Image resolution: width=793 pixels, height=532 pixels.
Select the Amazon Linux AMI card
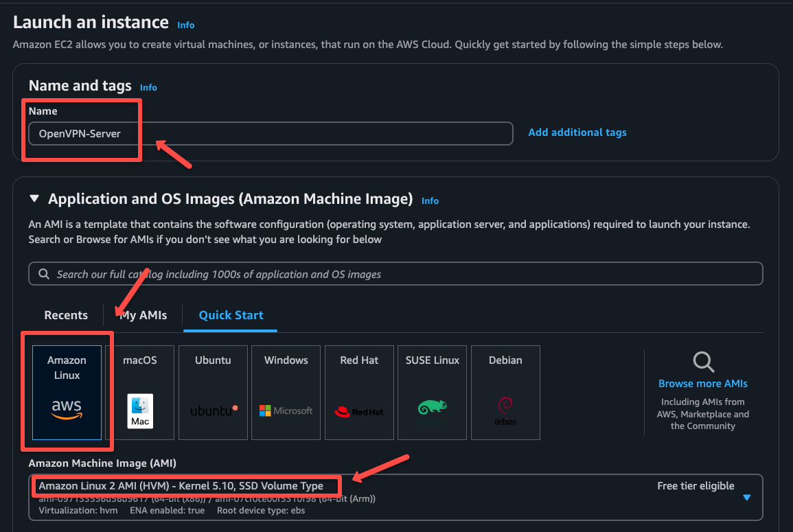pos(67,391)
